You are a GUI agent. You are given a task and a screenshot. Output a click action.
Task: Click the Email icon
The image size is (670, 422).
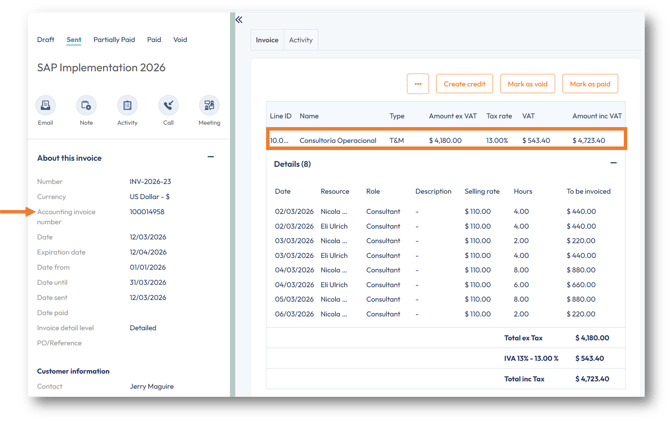click(45, 105)
